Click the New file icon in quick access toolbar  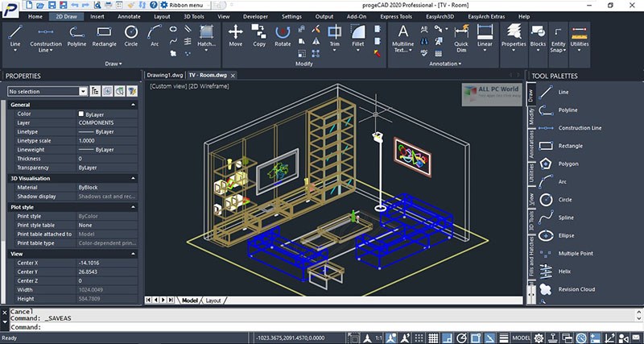(28, 6)
